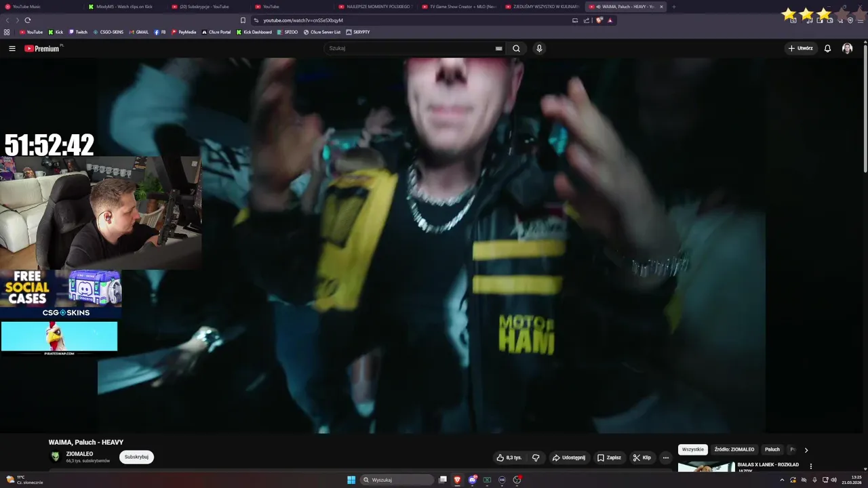Dislike the video
This screenshot has height=488, width=868.
536,457
